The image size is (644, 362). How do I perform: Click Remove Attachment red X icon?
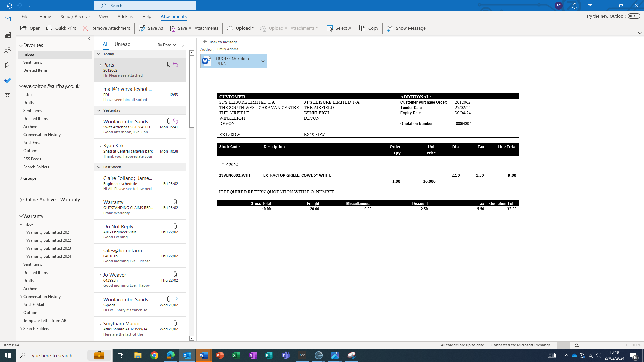click(x=86, y=28)
